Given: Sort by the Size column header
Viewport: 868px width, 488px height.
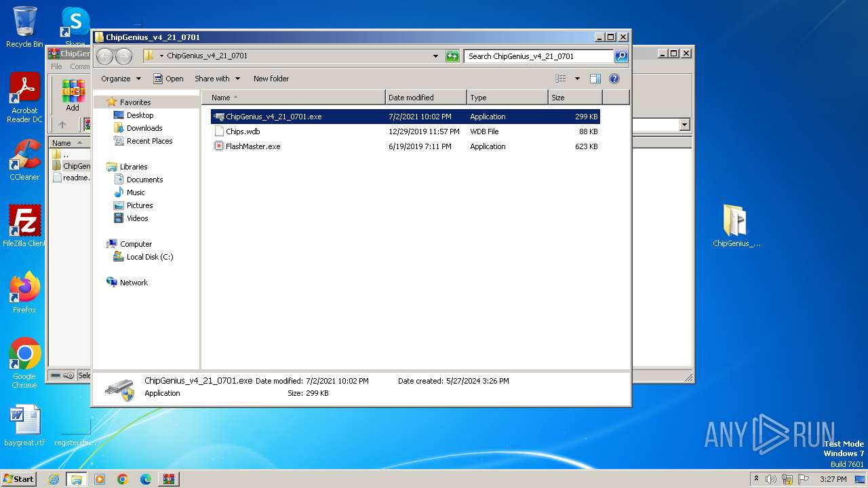Looking at the screenshot, I should (575, 98).
